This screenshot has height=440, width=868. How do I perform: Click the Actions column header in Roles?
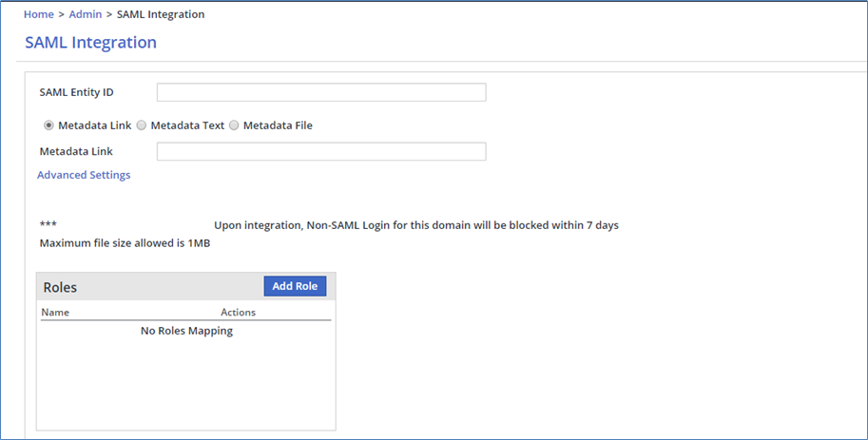pos(238,312)
